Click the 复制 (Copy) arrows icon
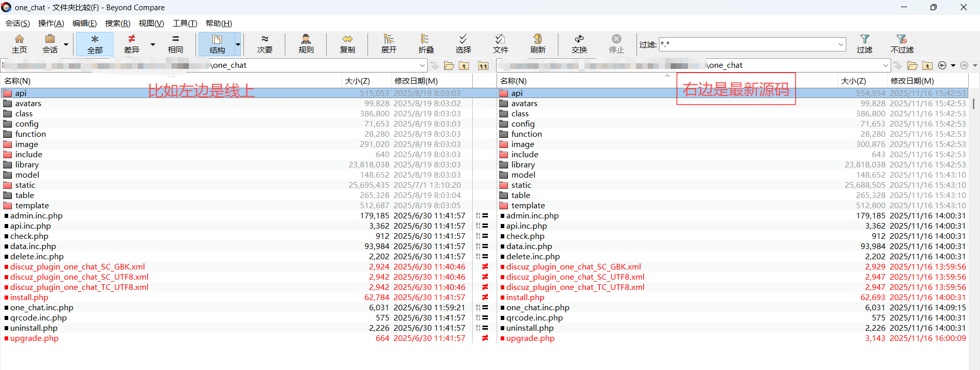The width and height of the screenshot is (980, 370). (x=348, y=44)
